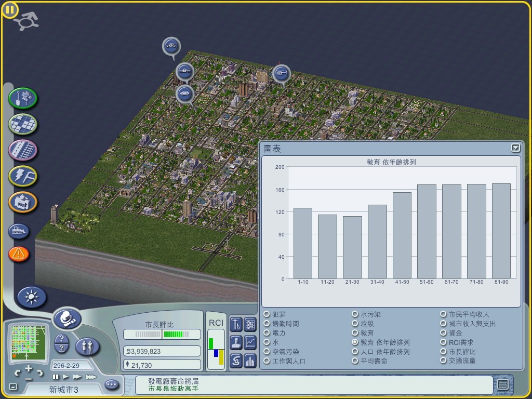This screenshot has height=399, width=532.
Task: Click the date field 296-2-29
Action: 71,365
